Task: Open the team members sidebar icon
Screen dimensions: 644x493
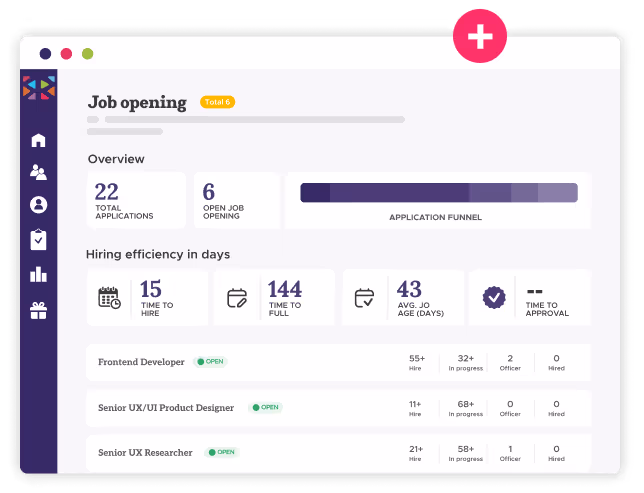Action: 39,172
